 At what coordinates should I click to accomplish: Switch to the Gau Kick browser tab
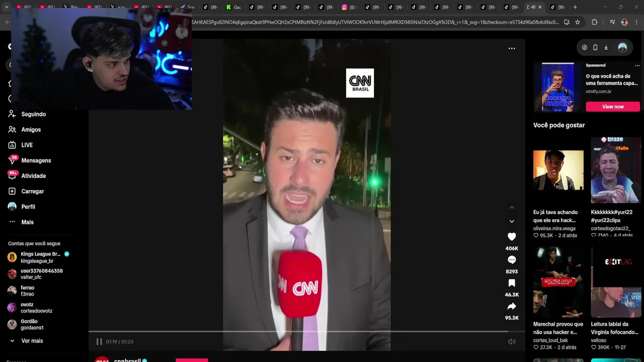(x=233, y=7)
